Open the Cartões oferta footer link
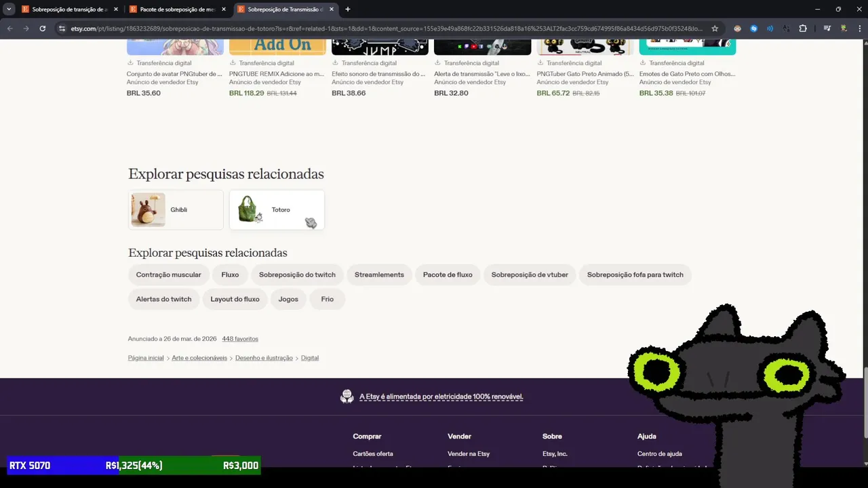This screenshot has width=868, height=488. pos(373,453)
